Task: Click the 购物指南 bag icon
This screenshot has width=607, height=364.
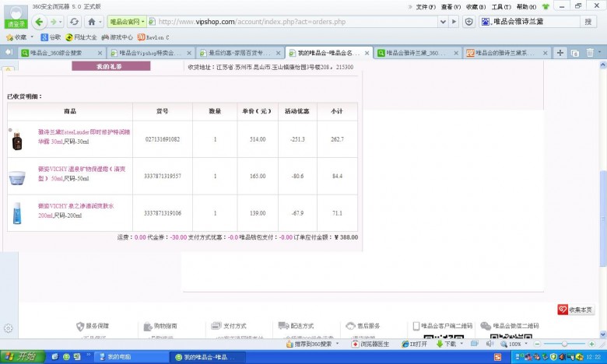Action: pyautogui.click(x=148, y=326)
